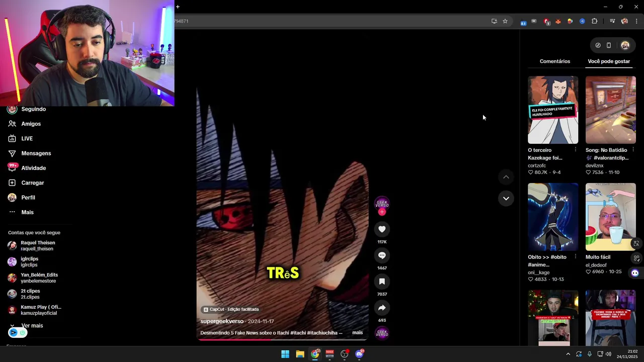The image size is (644, 362).
Task: Play the Obito anime video thumbnail
Action: tap(553, 217)
